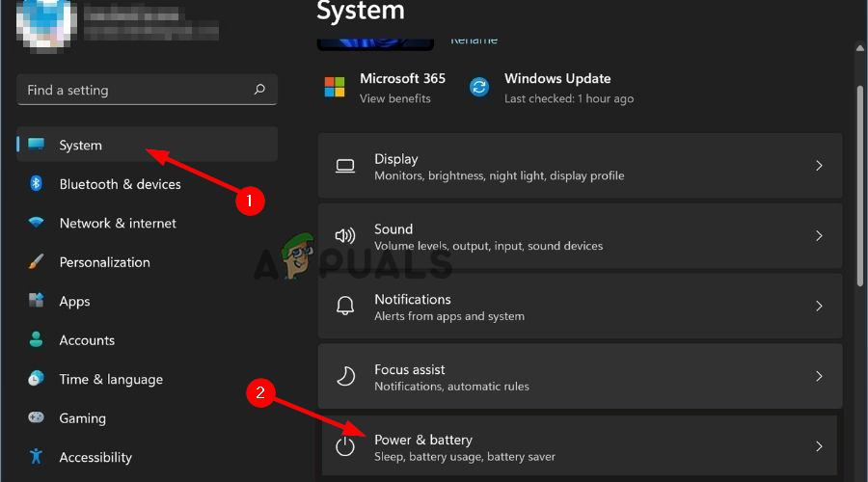Viewport: 868px width, 482px height.
Task: Open Focus assist chevron arrow
Action: pos(819,376)
